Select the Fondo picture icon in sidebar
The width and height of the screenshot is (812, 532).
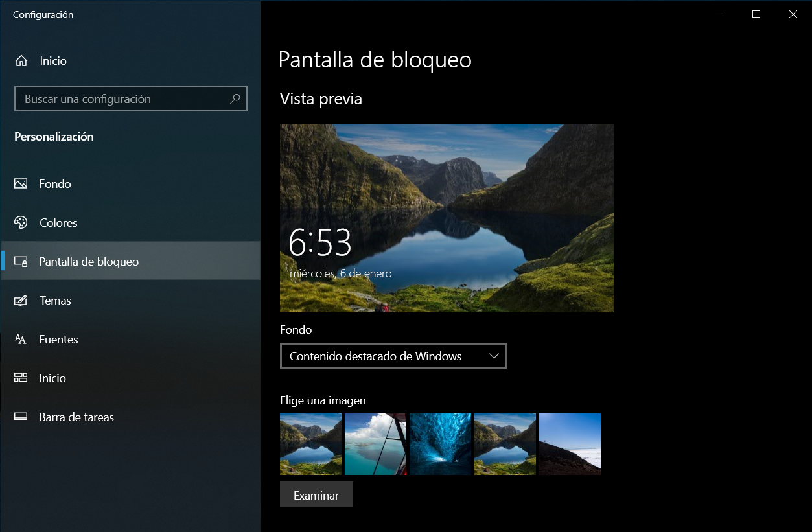click(x=21, y=183)
